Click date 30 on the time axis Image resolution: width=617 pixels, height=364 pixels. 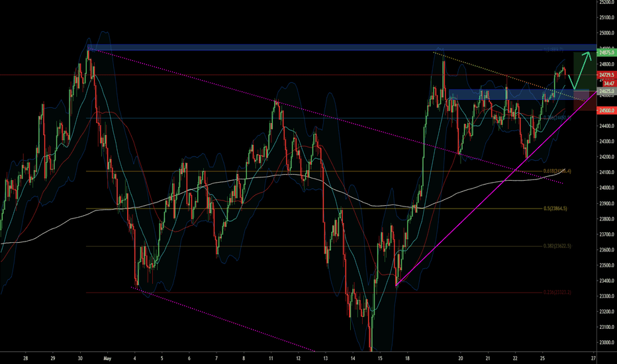click(80, 359)
